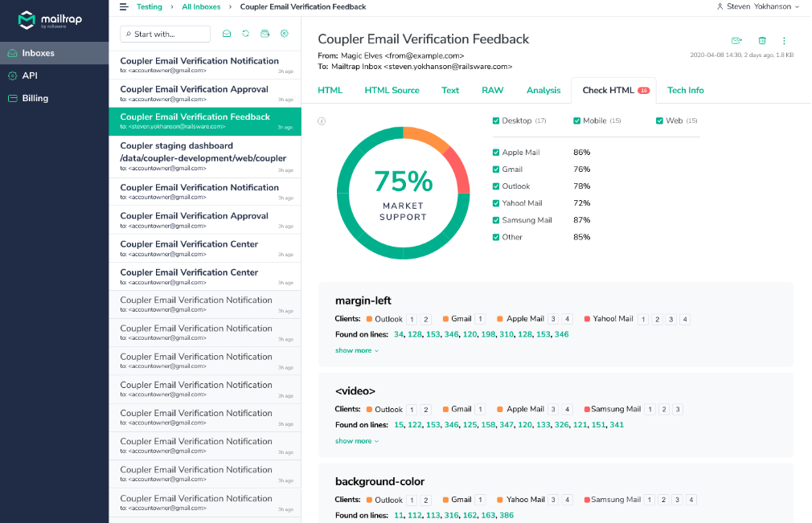
Task: Click the 'background-color' section heading
Action: point(379,482)
